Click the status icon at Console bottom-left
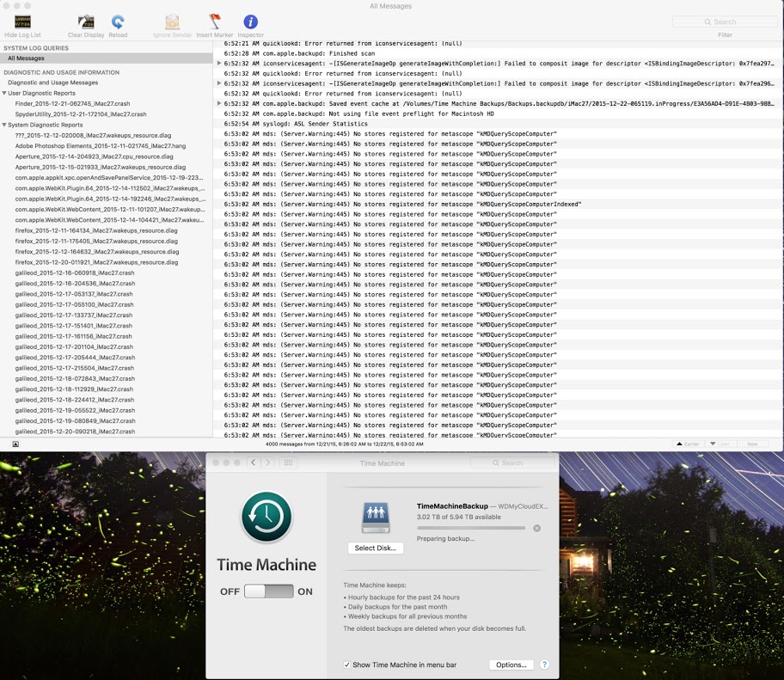This screenshot has width=784, height=680. (15, 444)
